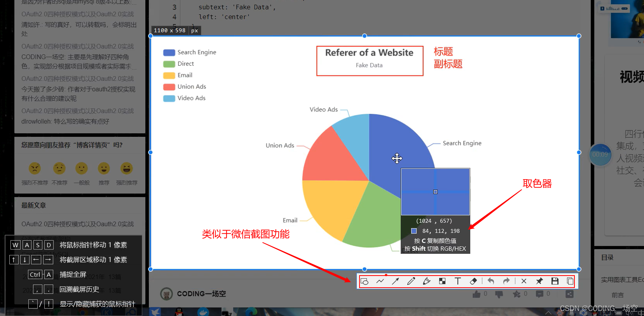644x316 pixels.
Task: Select the eraser tool in snip toolbar
Action: click(x=473, y=281)
